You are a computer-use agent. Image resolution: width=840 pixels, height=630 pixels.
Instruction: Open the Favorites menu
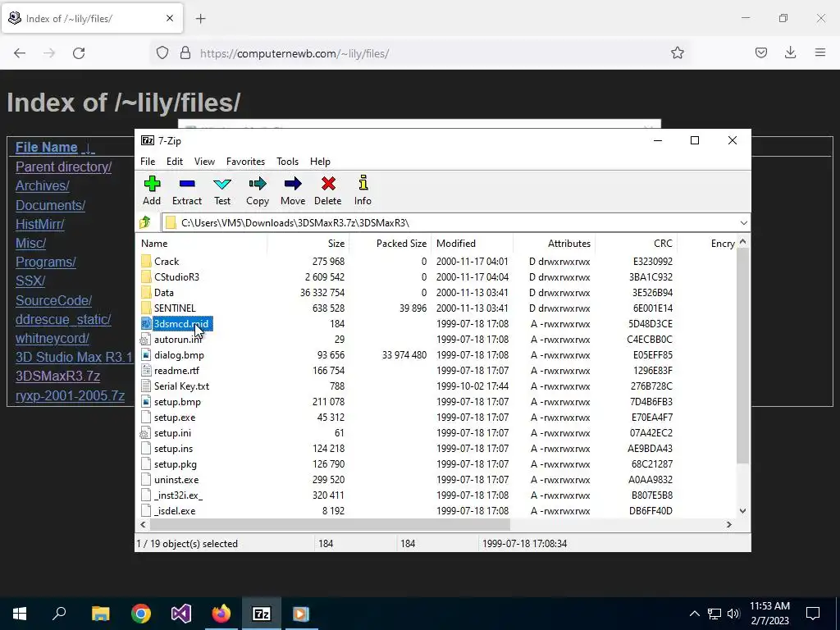[245, 162]
